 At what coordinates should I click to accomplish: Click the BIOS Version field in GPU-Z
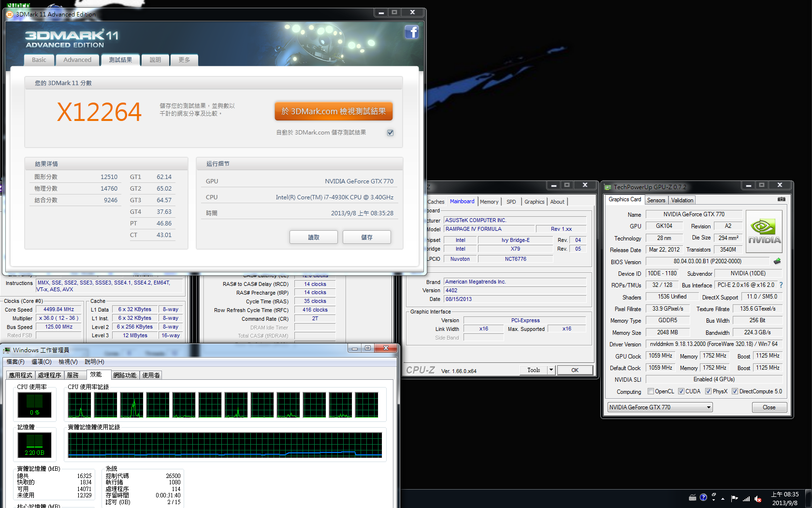click(707, 261)
